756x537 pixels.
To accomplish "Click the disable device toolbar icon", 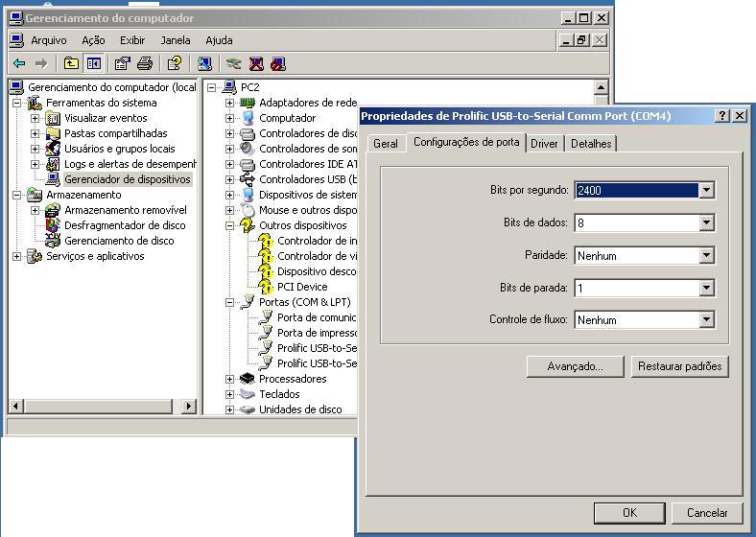I will (278, 63).
